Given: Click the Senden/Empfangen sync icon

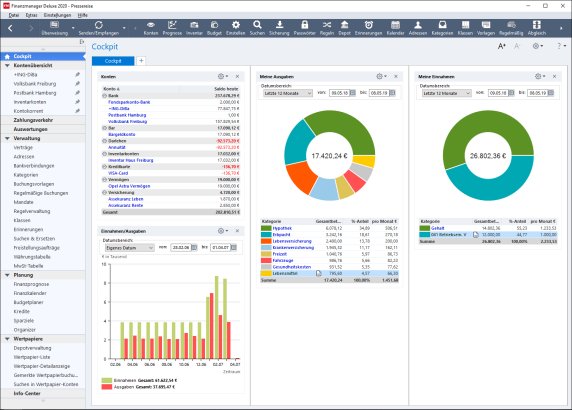Looking at the screenshot, I should [98, 25].
